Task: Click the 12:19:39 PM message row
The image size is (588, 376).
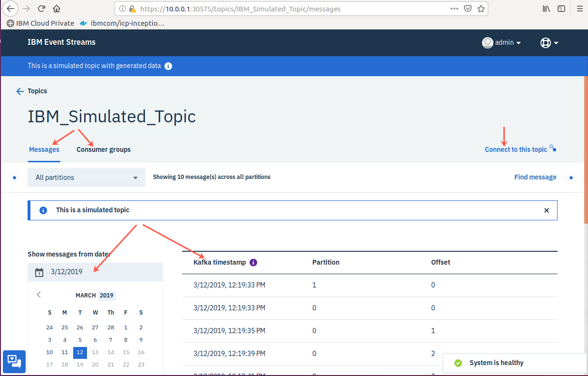Action: pos(369,354)
